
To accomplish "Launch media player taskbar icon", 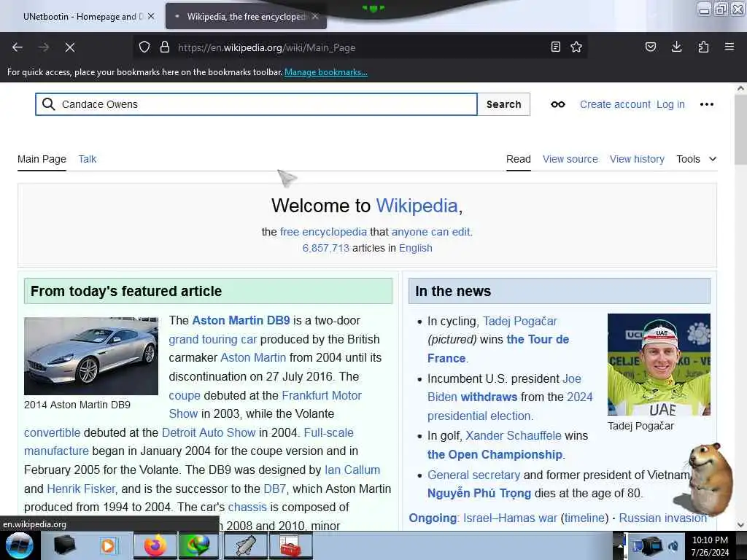I will [108, 545].
